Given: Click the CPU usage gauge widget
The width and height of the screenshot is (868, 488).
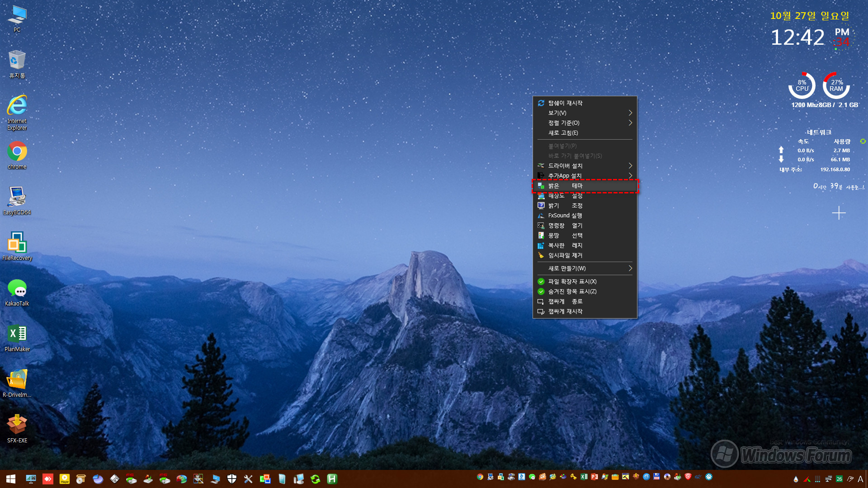Looking at the screenshot, I should (x=802, y=85).
